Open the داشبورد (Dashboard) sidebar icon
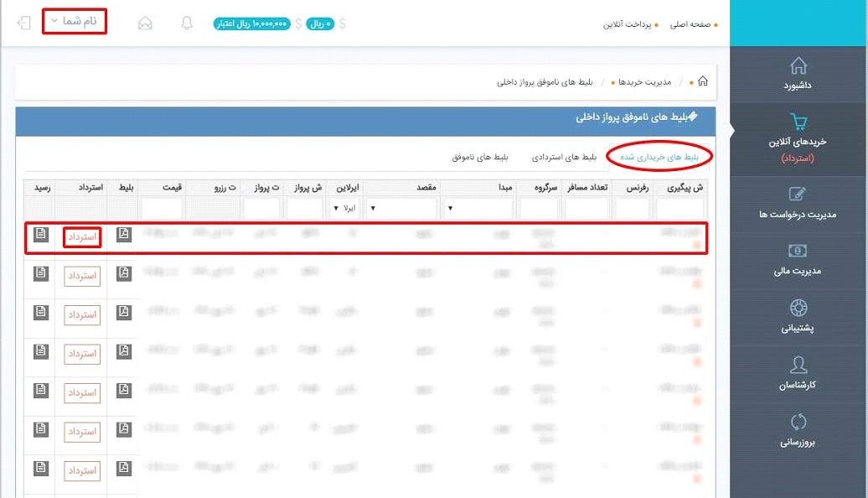Screen dimensions: 868x498 pos(798,65)
